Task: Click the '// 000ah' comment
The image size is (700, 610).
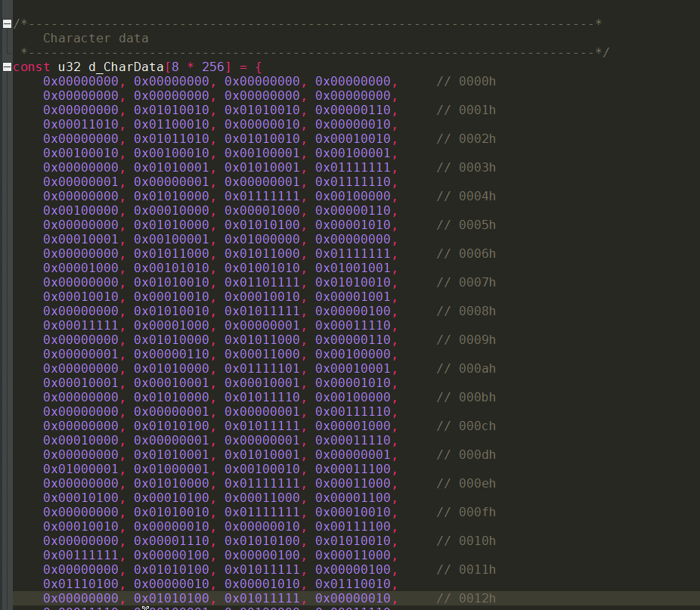Action: [x=466, y=368]
